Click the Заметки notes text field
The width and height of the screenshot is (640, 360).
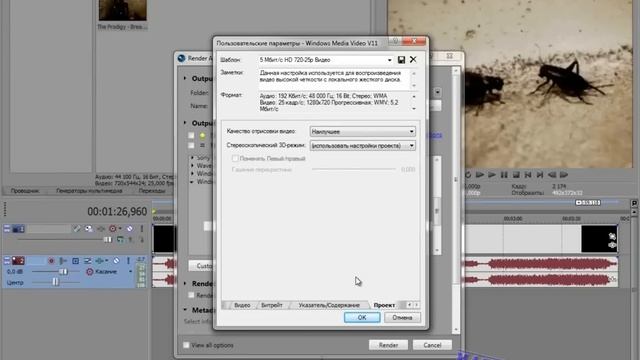pyautogui.click(x=334, y=79)
